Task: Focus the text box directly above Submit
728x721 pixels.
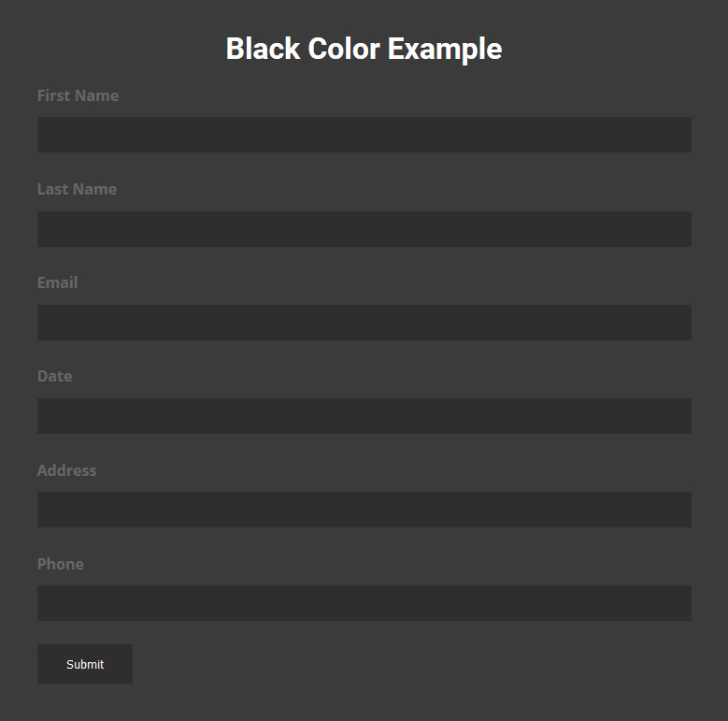Action: (364, 603)
